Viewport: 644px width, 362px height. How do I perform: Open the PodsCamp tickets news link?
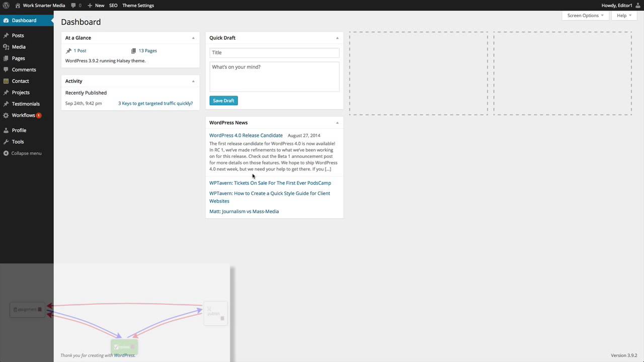270,183
